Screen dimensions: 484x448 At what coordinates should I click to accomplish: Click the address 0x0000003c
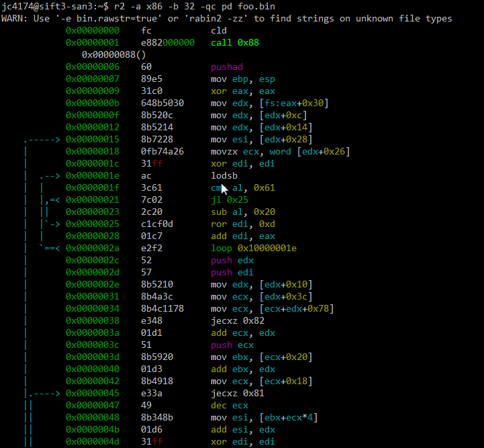tap(93, 345)
